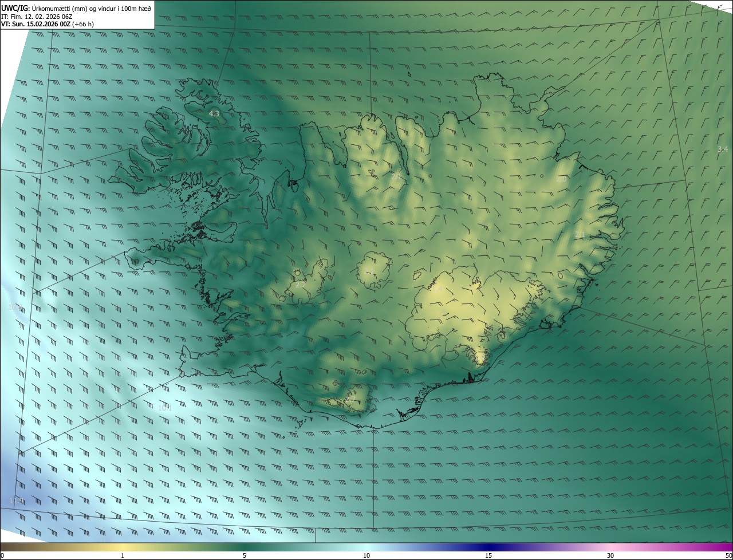Click the 'IT: Fim. 12. 02. 2026 06Z' line
The height and width of the screenshot is (560, 733).
coord(36,17)
